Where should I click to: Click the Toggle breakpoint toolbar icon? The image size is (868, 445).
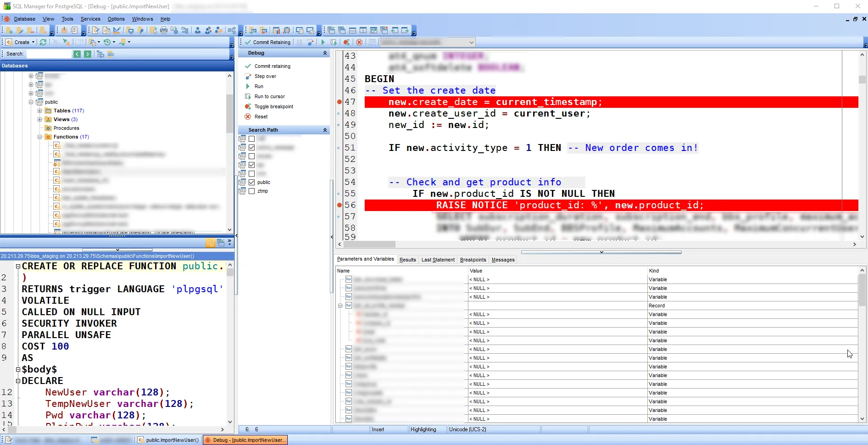[x=346, y=42]
